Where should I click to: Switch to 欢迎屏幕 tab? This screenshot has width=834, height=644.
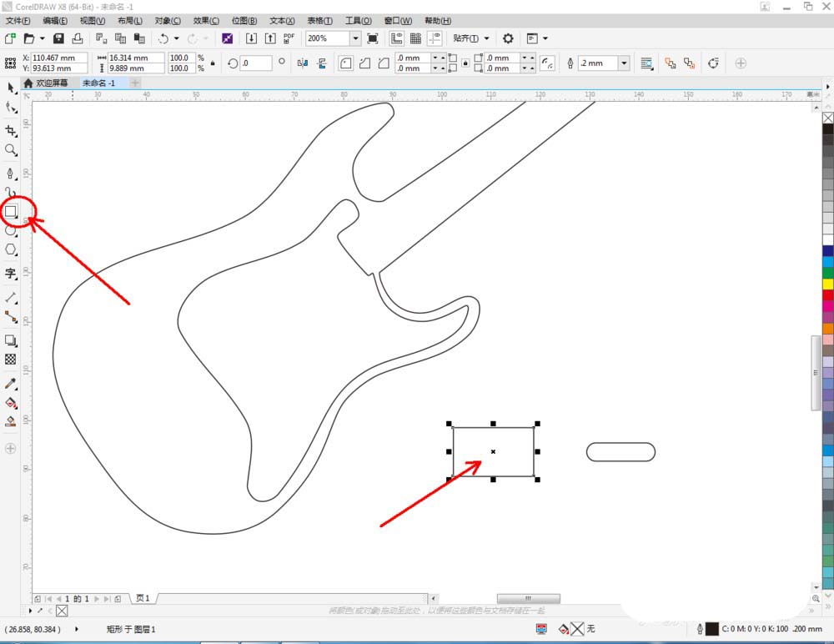47,83
